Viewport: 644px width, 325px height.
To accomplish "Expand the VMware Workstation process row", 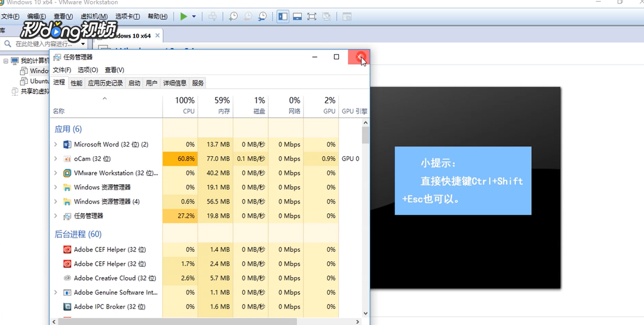I will [56, 173].
